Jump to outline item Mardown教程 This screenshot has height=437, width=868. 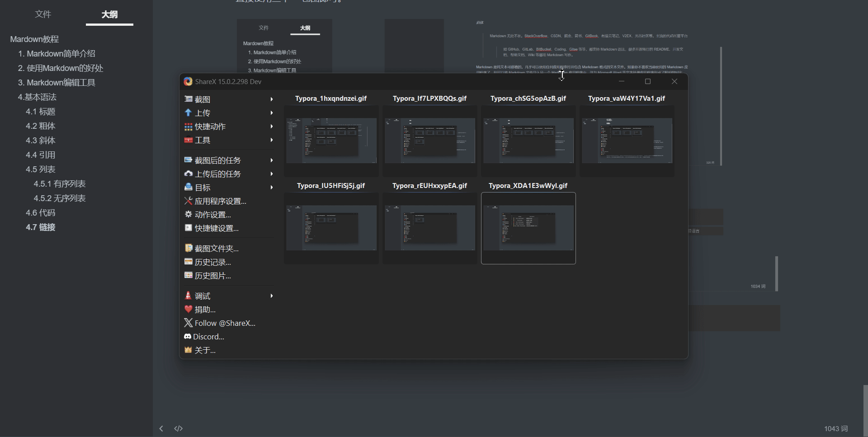pyautogui.click(x=34, y=39)
